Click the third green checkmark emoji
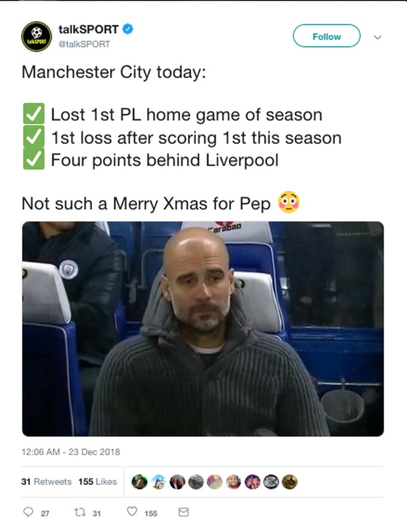407x532 pixels. tap(34, 159)
